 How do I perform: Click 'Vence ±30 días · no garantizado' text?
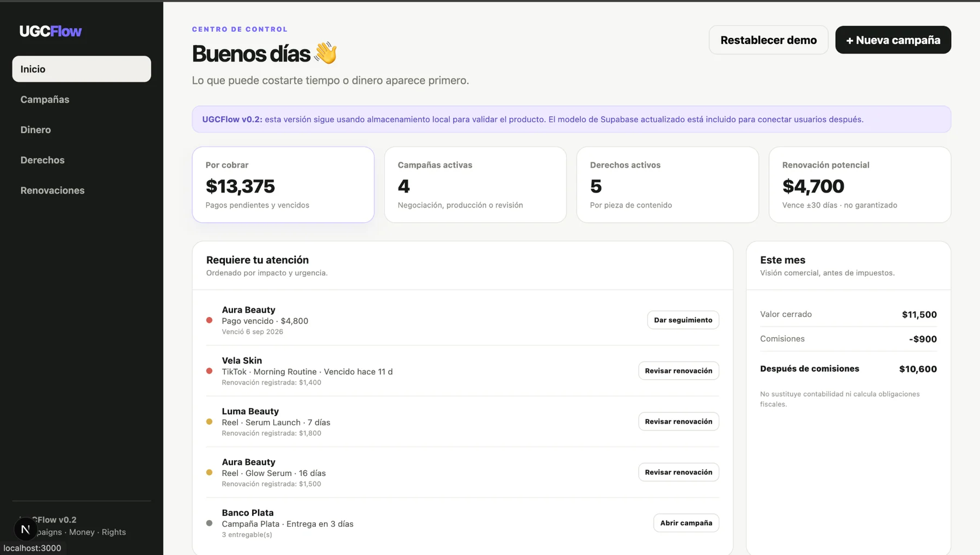click(x=840, y=205)
